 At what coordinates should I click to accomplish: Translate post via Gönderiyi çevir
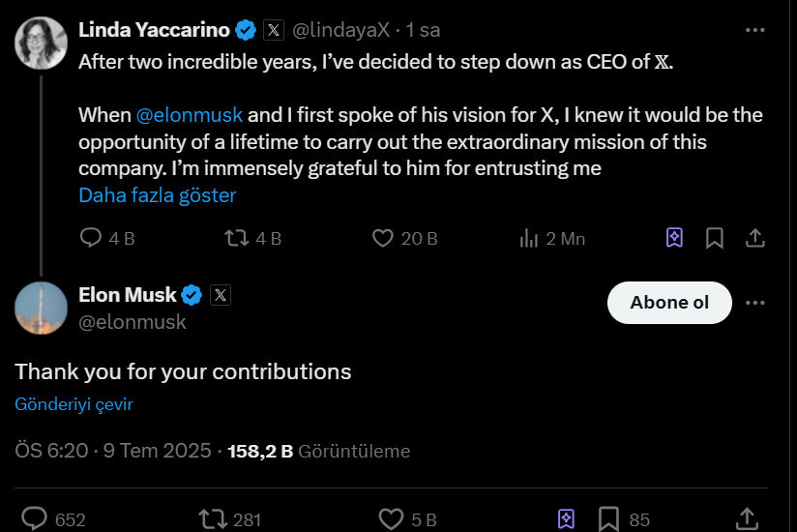coord(74,404)
